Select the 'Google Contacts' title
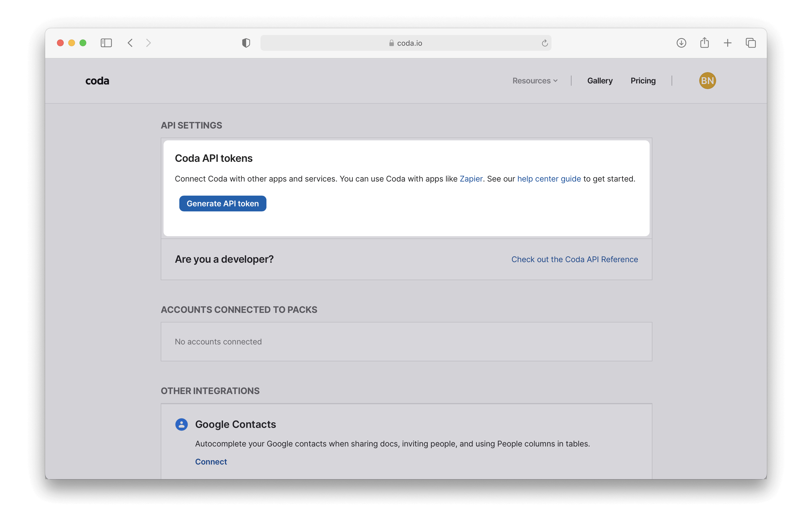This screenshot has width=812, height=513. 235,424
